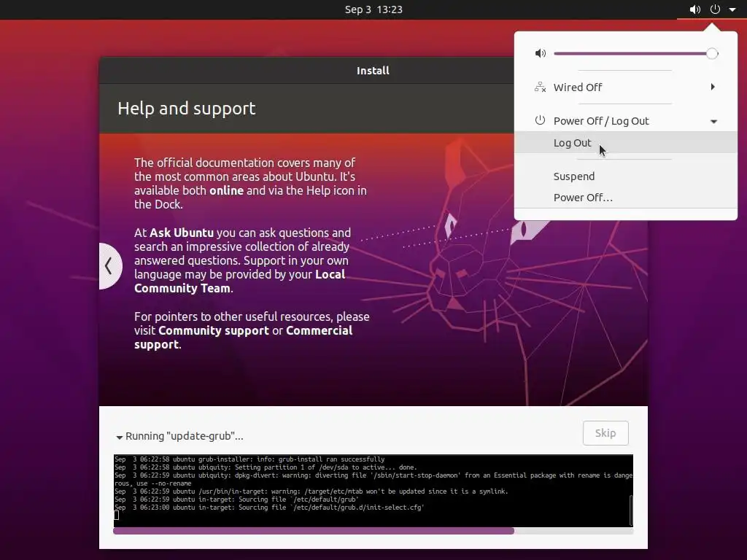Click the wired network icon
Screen dimensions: 747x560
tap(541, 87)
